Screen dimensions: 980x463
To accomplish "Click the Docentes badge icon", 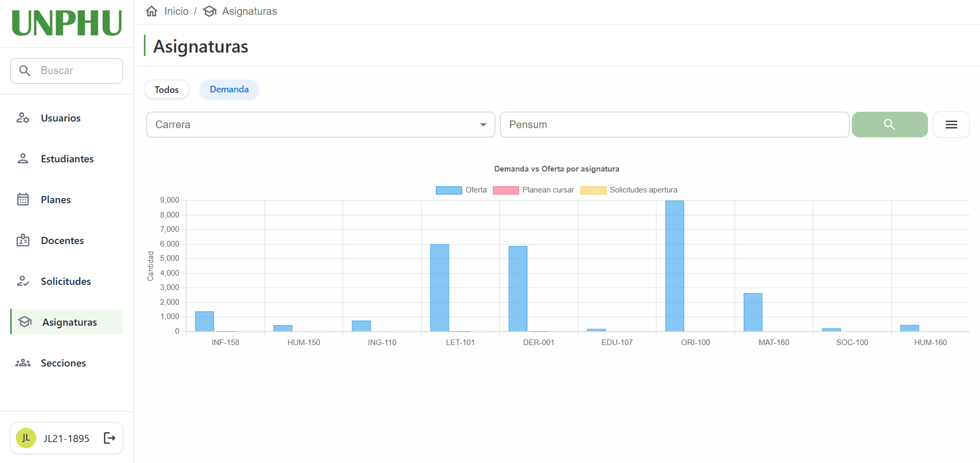I will (23, 240).
